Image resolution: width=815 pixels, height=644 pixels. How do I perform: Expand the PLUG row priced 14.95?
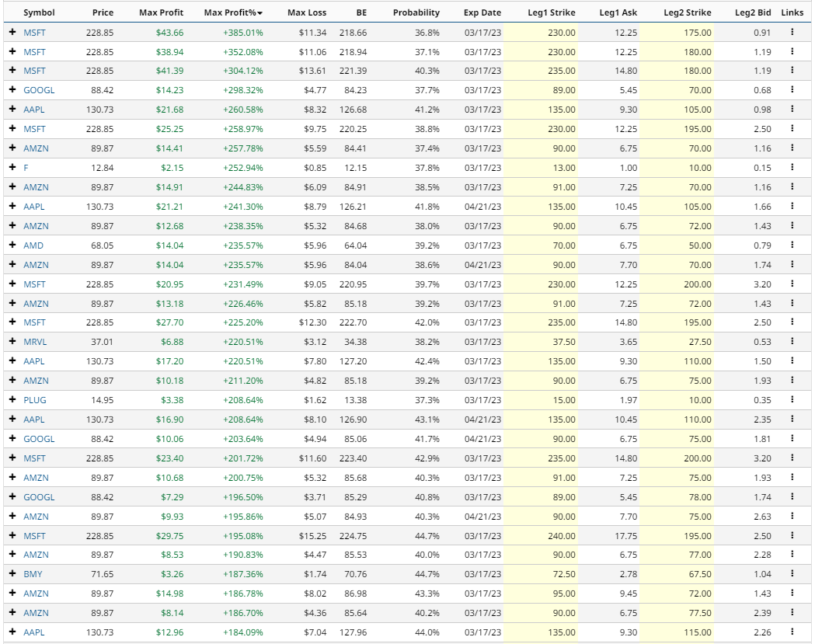[x=12, y=400]
